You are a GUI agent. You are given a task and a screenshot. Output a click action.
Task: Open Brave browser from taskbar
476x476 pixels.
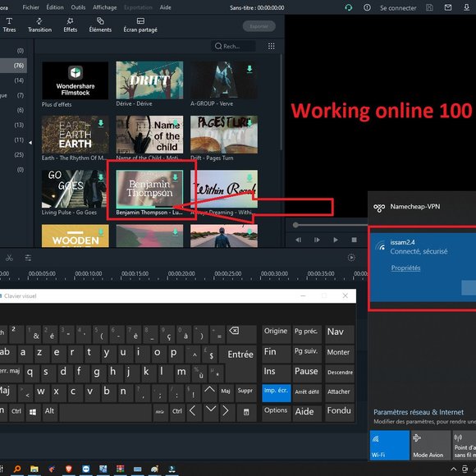point(69,469)
